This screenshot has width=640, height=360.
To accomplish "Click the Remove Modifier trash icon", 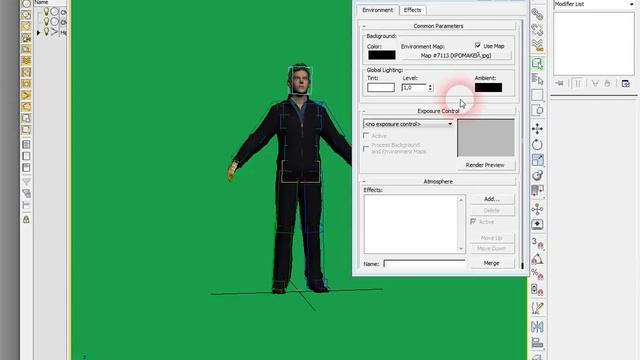I will point(607,84).
